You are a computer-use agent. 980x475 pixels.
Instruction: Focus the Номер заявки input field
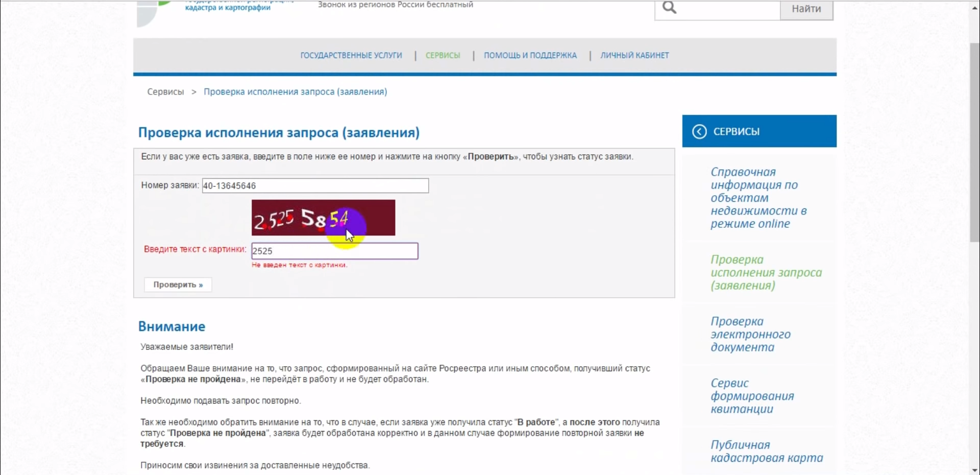tap(315, 186)
